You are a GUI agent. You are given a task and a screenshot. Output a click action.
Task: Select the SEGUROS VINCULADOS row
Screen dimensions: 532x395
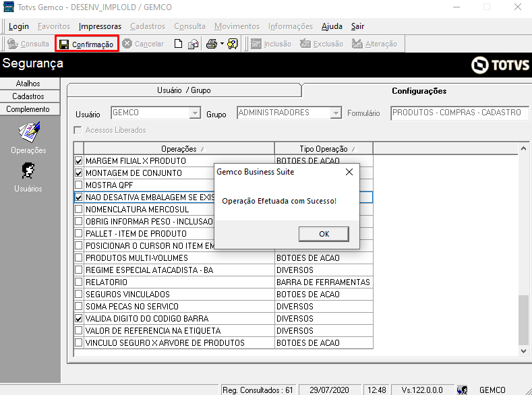tap(224, 295)
